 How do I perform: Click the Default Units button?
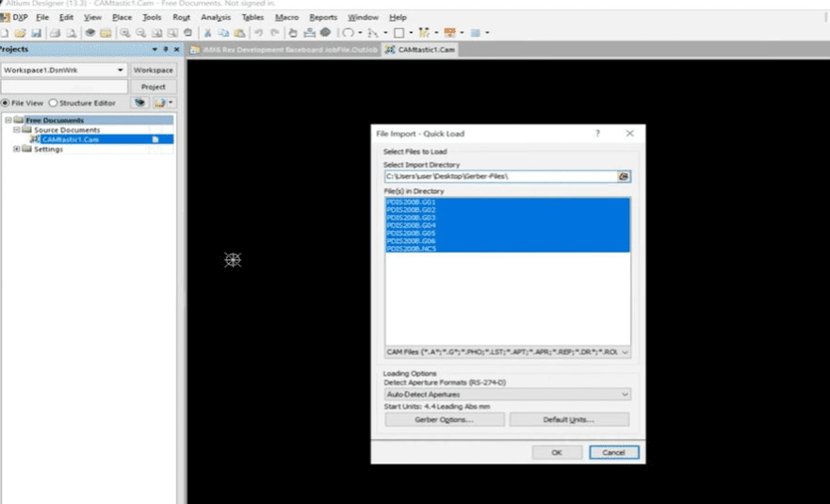coord(569,419)
